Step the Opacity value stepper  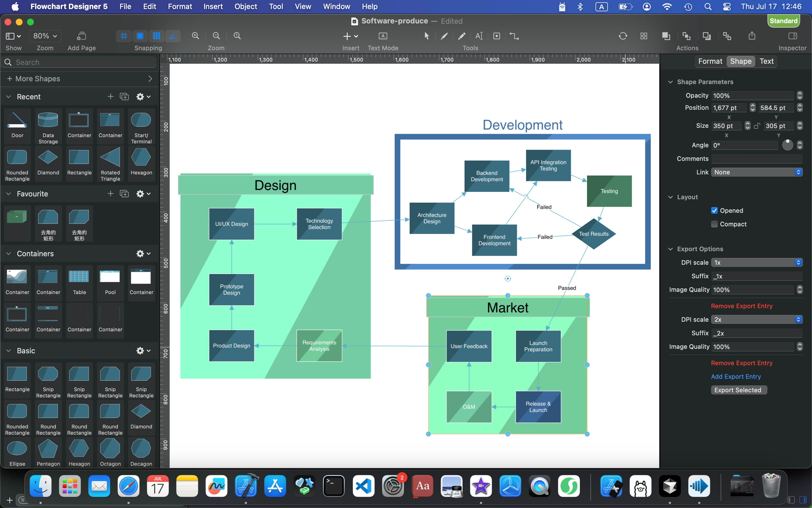click(x=800, y=96)
